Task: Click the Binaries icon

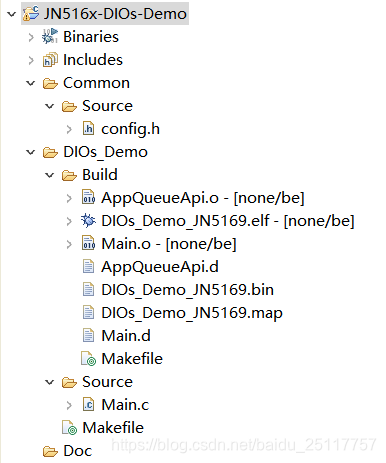Action: tap(50, 36)
